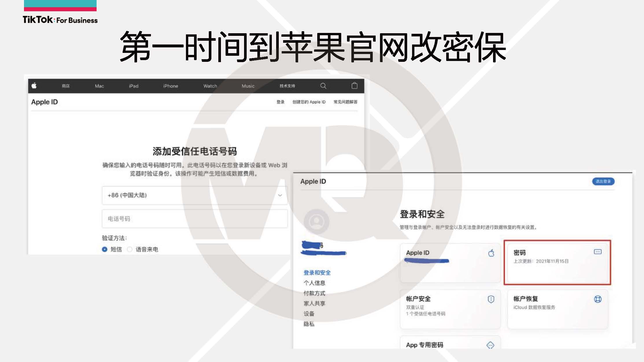Click the diamond icon on App 专用密码 card

point(490,345)
